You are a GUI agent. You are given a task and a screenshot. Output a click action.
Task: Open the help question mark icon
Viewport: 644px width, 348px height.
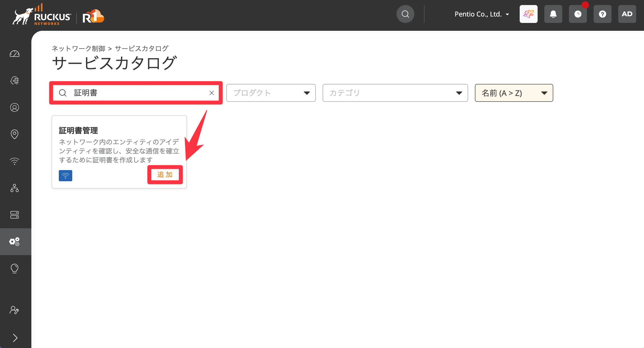click(x=602, y=14)
